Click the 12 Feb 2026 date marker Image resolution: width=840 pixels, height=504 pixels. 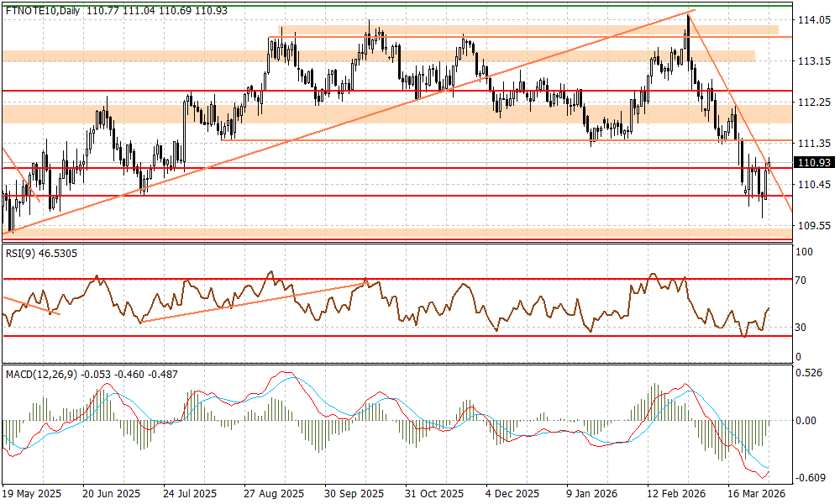coord(675,494)
